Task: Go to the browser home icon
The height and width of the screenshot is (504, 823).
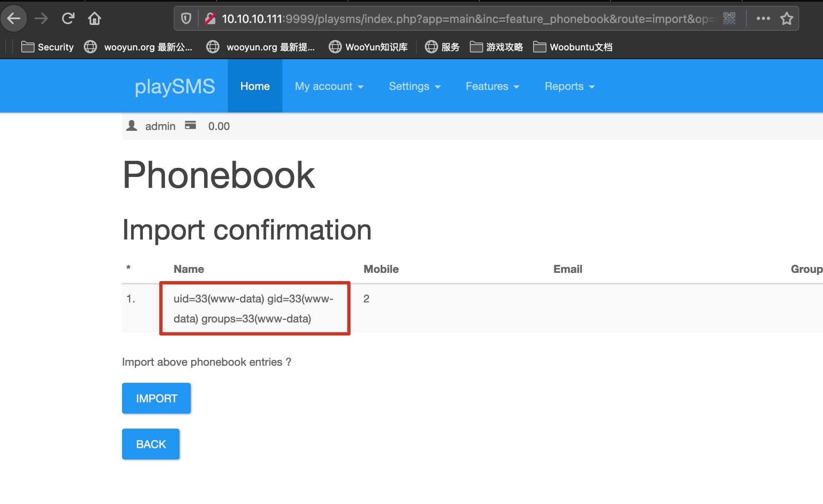Action: click(x=95, y=18)
